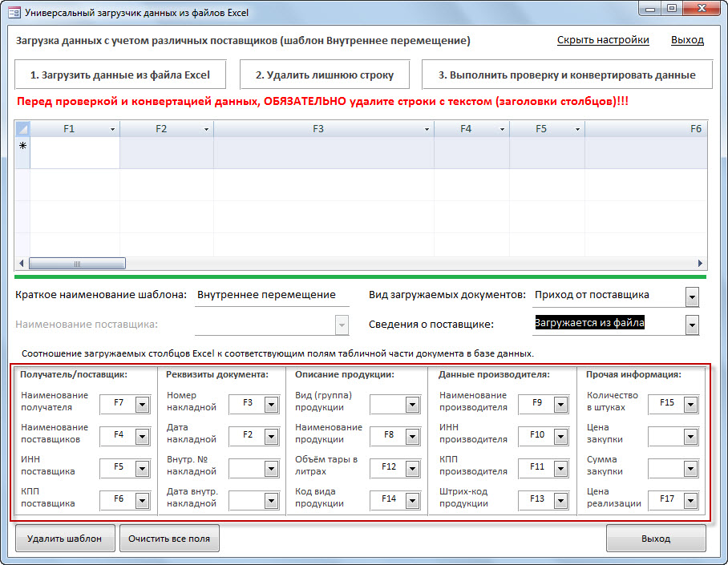Open 'Цена закупки' column dropdown
The width and height of the screenshot is (728, 565).
[691, 437]
